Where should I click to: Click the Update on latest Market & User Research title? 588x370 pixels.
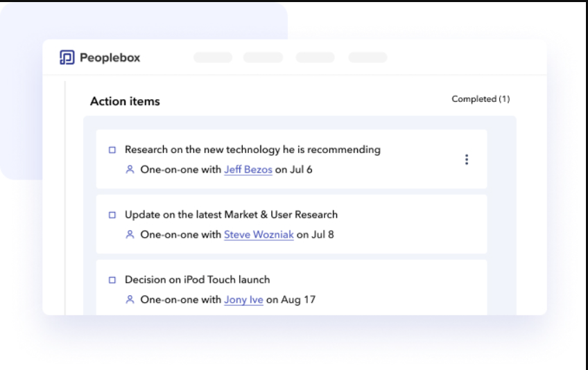point(231,215)
